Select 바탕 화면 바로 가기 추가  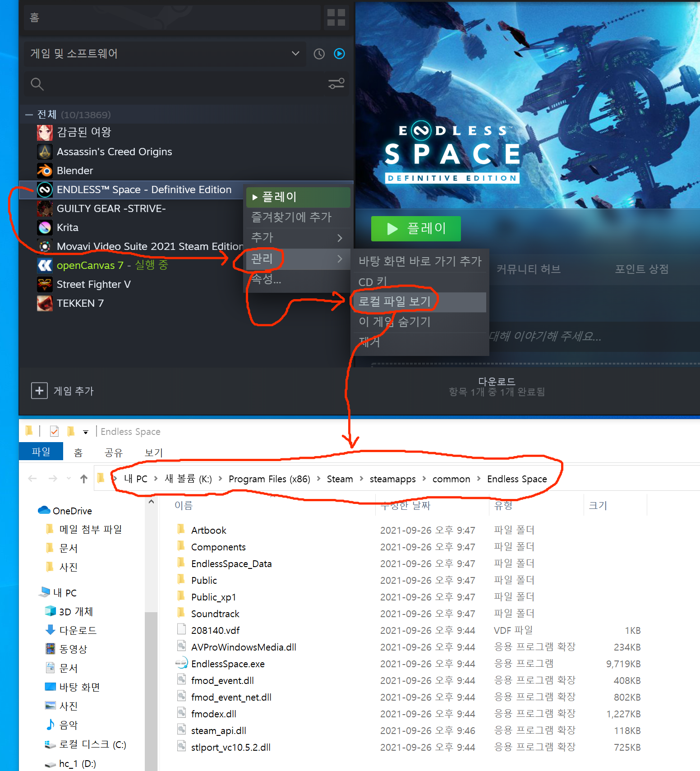coord(420,261)
